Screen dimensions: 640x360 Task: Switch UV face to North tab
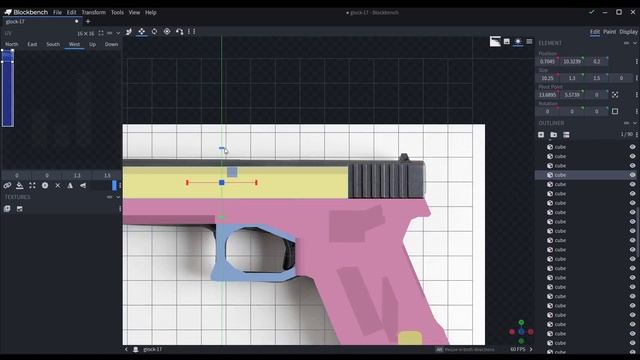(x=12, y=44)
